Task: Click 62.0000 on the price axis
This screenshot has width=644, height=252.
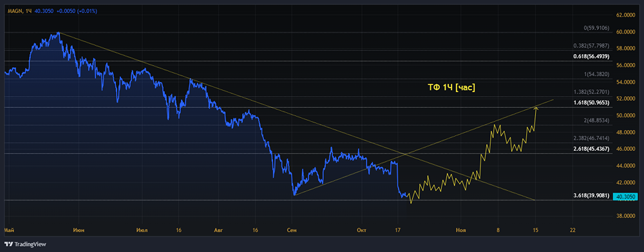Action: pyautogui.click(x=625, y=15)
